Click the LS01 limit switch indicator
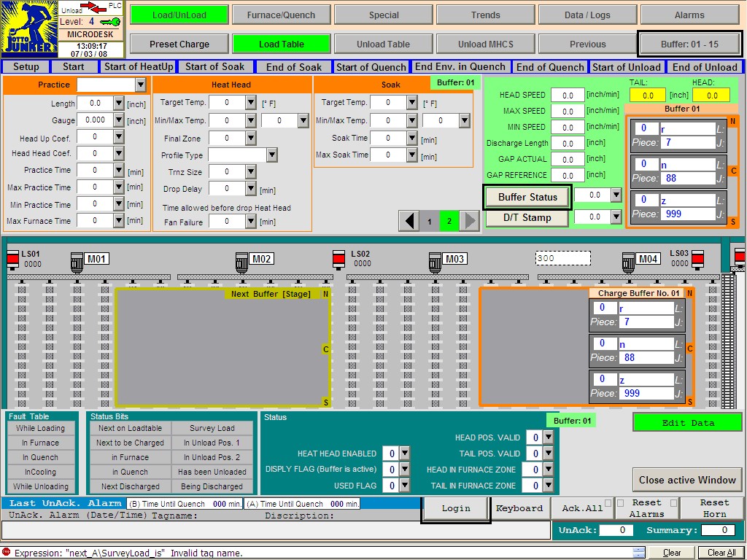Screen dimensions: 747x560 pyautogui.click(x=12, y=260)
